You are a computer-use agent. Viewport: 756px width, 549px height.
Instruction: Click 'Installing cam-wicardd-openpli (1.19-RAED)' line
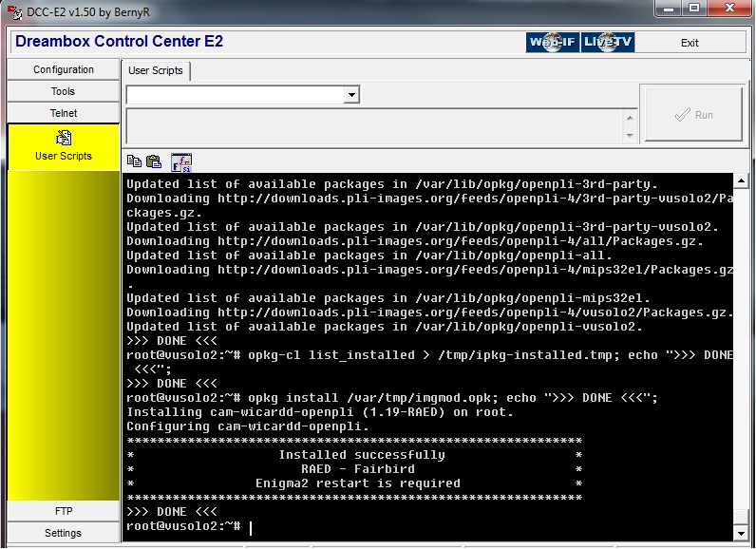320,412
